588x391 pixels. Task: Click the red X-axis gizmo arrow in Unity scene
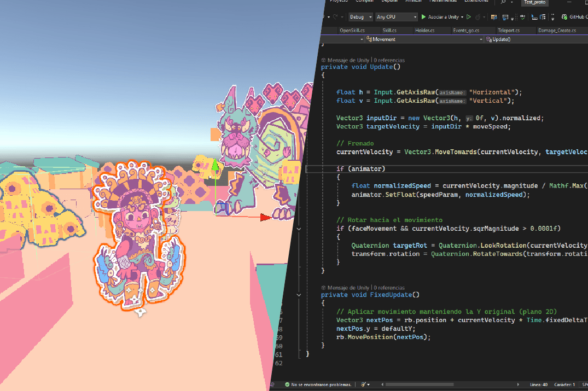click(x=265, y=217)
